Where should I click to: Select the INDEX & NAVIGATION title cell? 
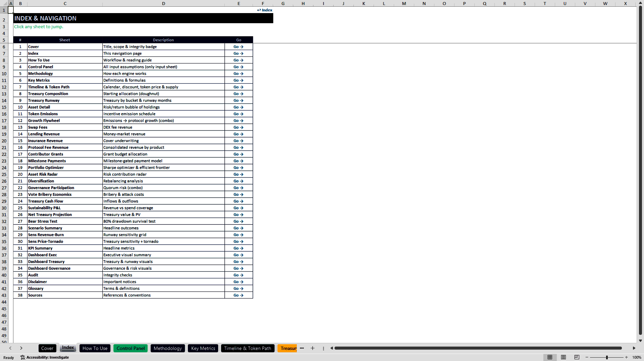tap(143, 18)
